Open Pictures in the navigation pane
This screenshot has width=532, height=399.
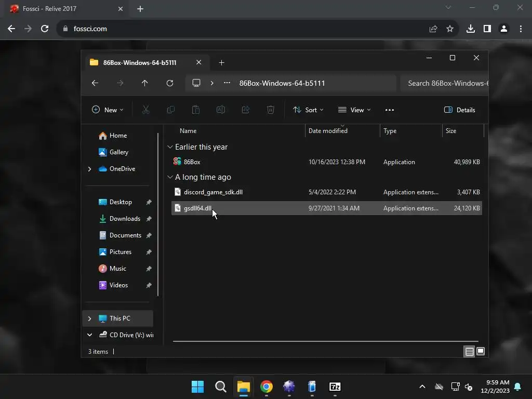pos(120,252)
